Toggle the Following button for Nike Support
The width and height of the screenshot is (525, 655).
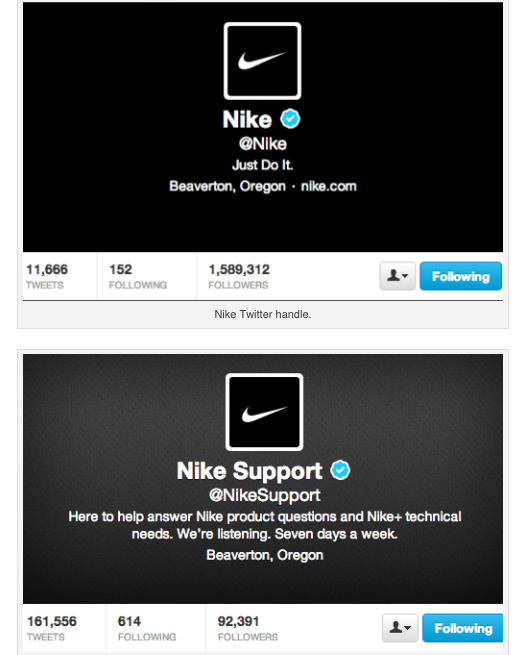(x=463, y=628)
